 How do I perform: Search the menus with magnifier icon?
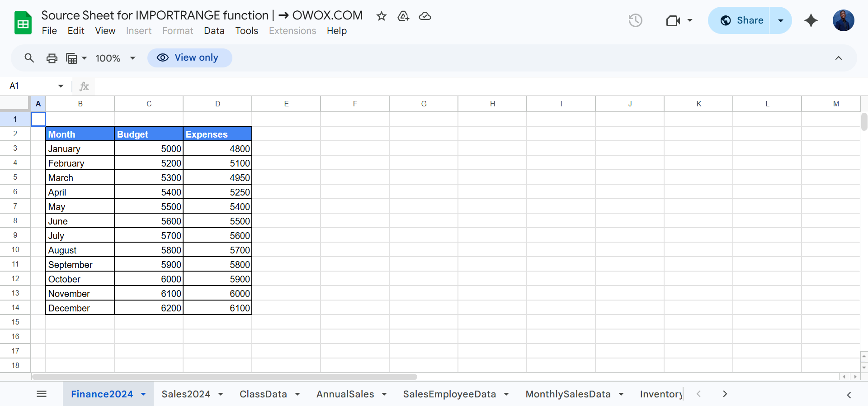pos(29,58)
